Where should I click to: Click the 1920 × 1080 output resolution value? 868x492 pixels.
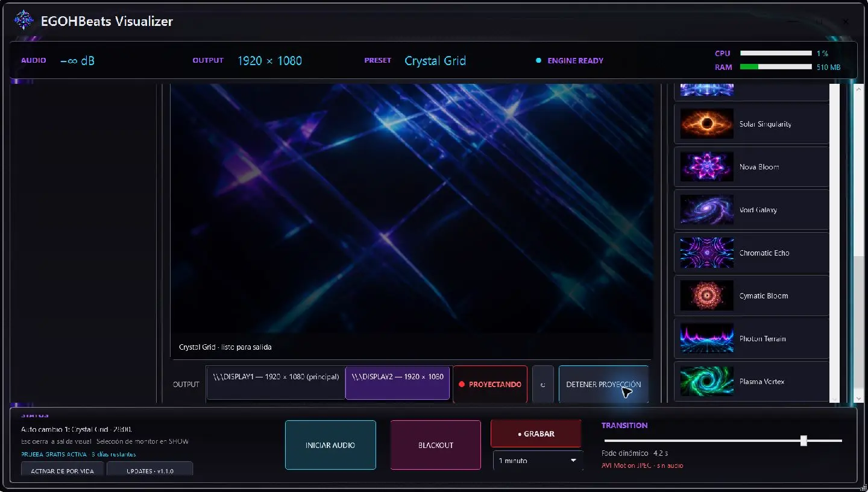coord(269,60)
